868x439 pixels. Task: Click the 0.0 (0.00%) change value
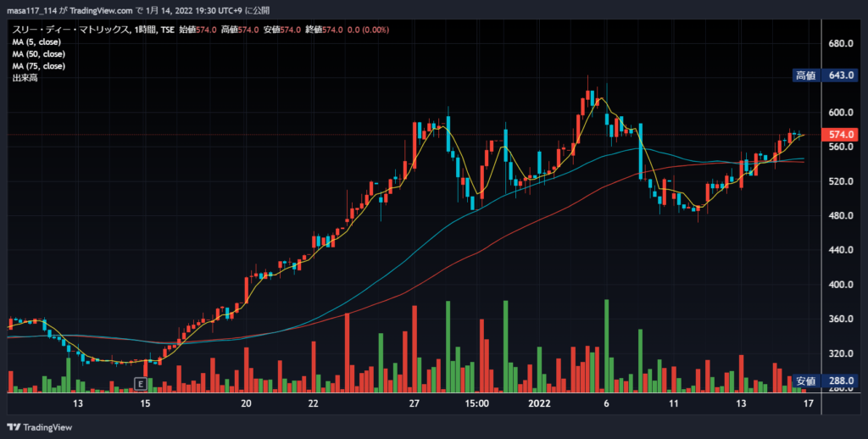click(368, 30)
